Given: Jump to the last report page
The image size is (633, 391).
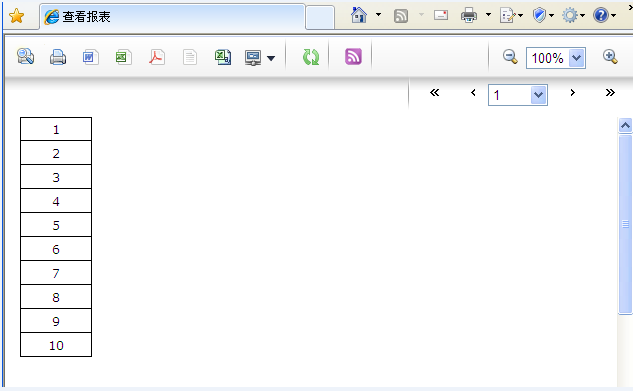Looking at the screenshot, I should pos(610,92).
